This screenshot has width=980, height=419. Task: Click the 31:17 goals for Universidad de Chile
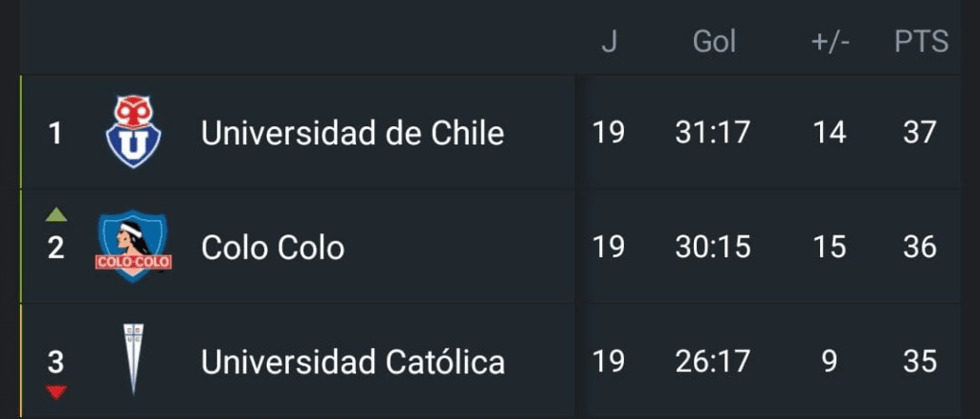pos(712,132)
